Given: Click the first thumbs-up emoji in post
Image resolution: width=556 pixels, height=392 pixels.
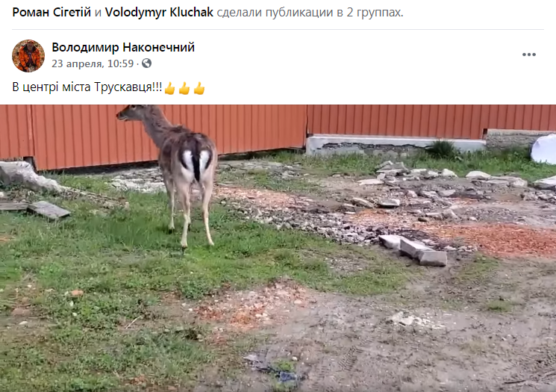Looking at the screenshot, I should point(170,88).
